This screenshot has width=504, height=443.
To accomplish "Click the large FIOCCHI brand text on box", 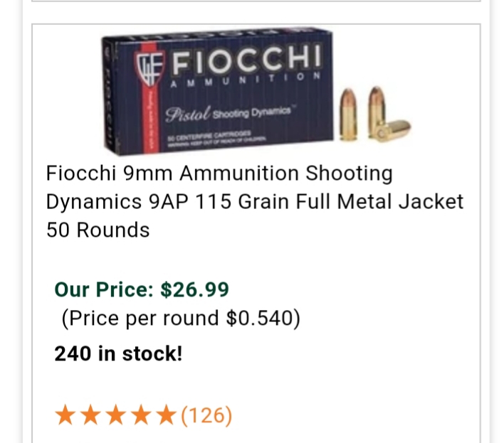I will click(246, 60).
